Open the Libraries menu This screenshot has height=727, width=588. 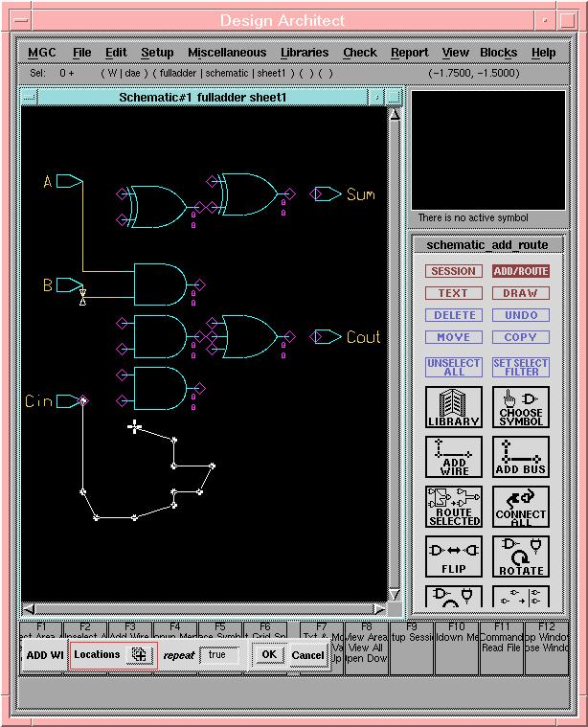click(x=305, y=53)
